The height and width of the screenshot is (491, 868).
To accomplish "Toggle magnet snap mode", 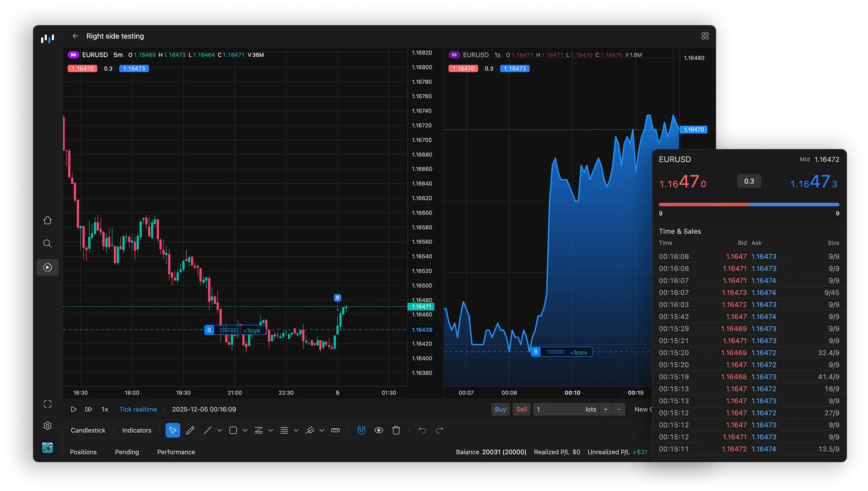I will tap(361, 431).
